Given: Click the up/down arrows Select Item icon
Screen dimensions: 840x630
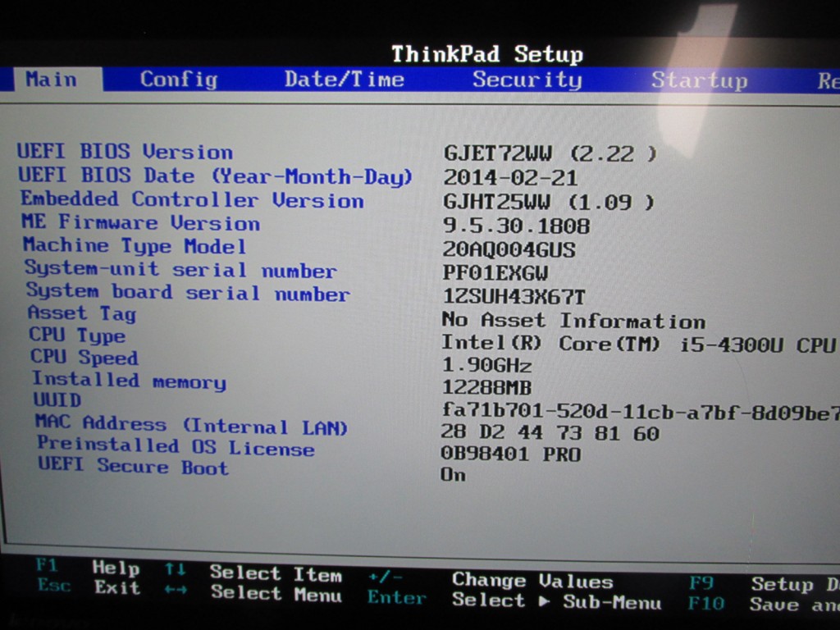Looking at the screenshot, I should click(x=175, y=569).
